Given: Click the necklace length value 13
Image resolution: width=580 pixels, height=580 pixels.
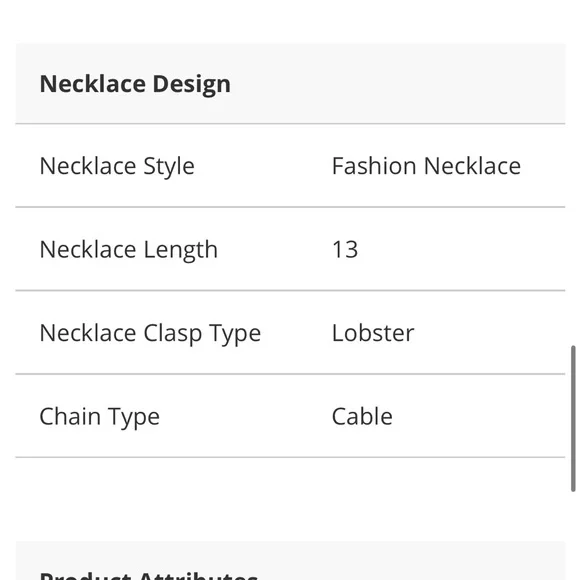Looking at the screenshot, I should pyautogui.click(x=345, y=249).
